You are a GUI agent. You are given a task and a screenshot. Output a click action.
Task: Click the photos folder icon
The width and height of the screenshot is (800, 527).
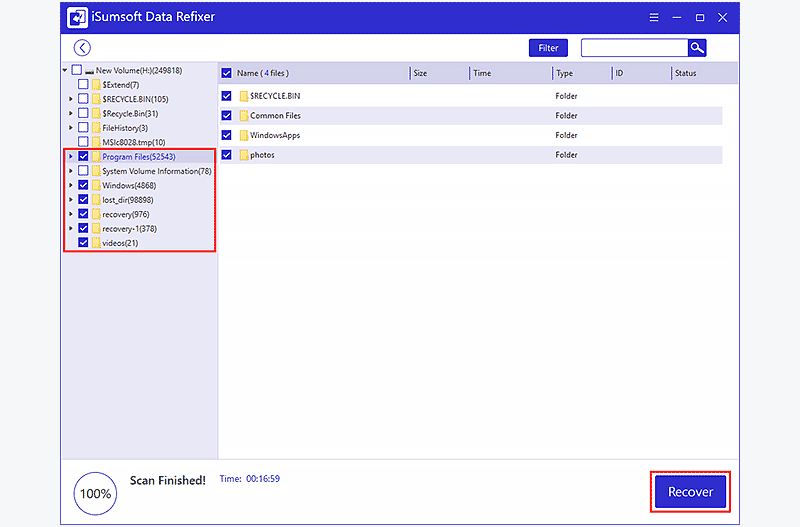[x=243, y=155]
